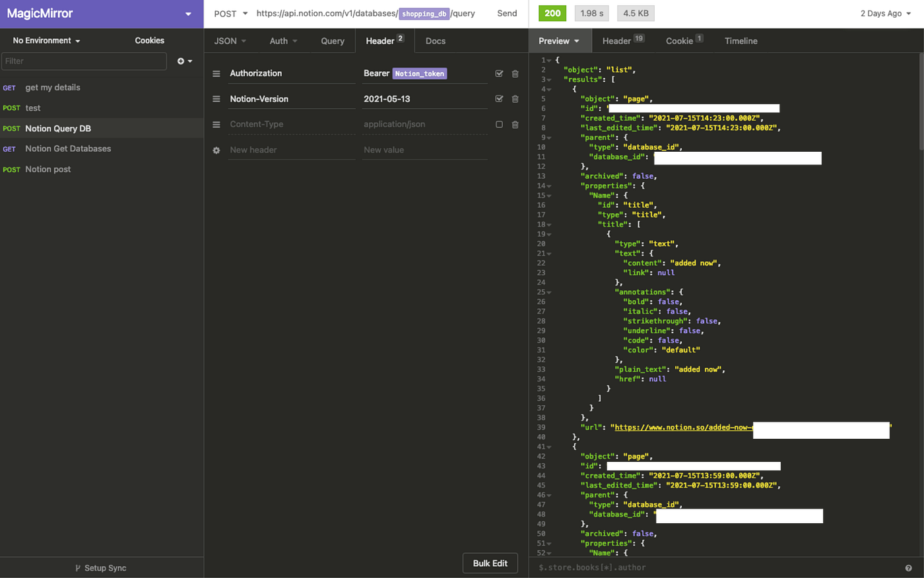Click the Notion_token variable tag
Image resolution: width=924 pixels, height=578 pixels.
pos(420,74)
